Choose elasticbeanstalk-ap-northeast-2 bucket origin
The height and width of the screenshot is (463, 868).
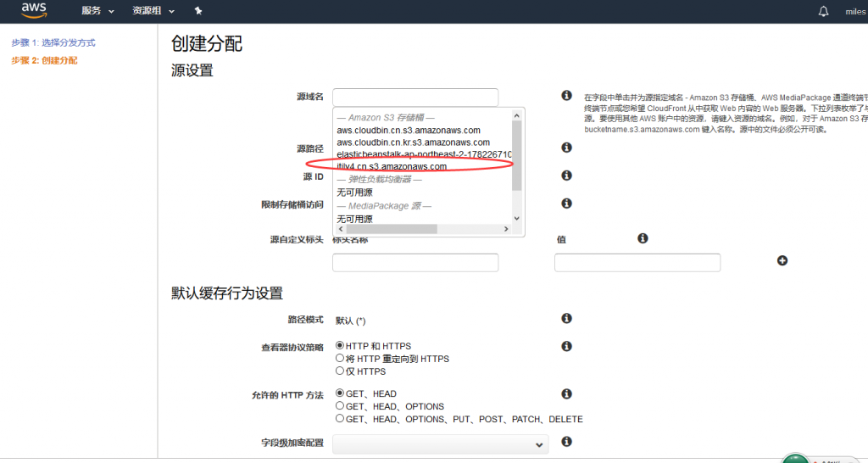[424, 154]
